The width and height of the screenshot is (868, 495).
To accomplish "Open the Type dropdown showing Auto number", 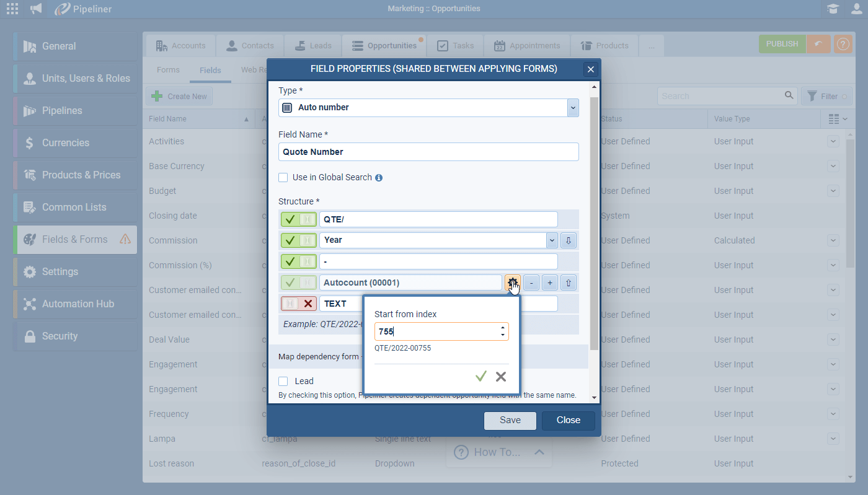I will [x=573, y=107].
